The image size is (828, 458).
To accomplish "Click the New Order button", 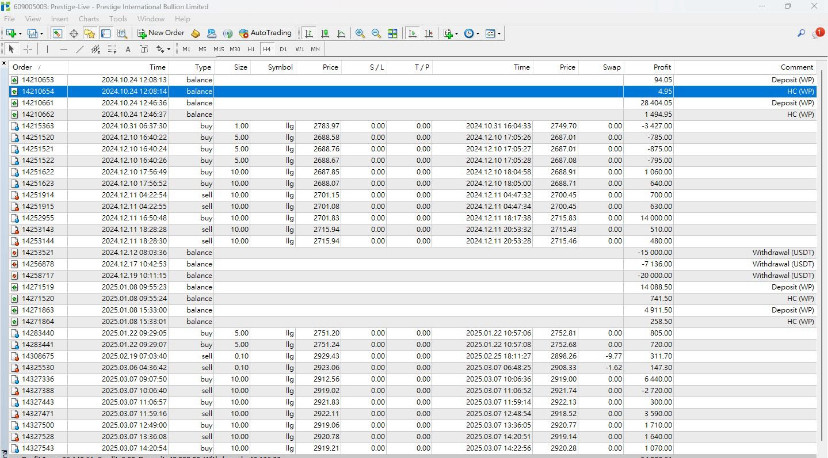I will [x=161, y=33].
